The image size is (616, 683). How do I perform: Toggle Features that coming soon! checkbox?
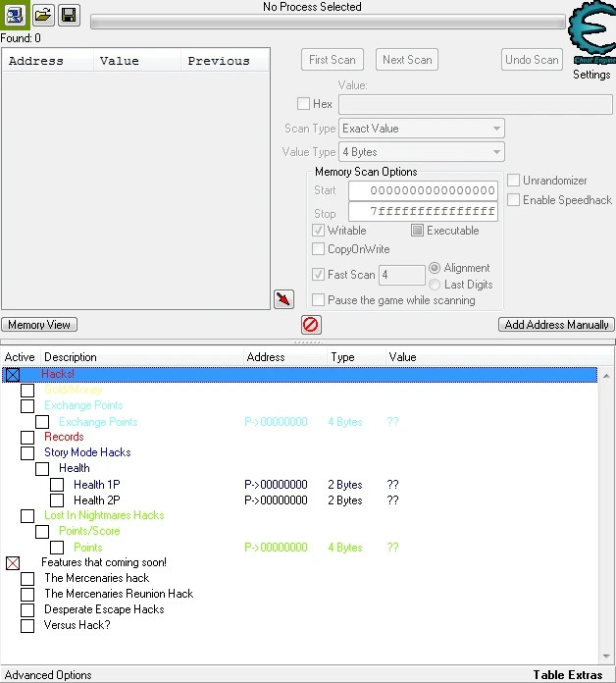(x=13, y=563)
